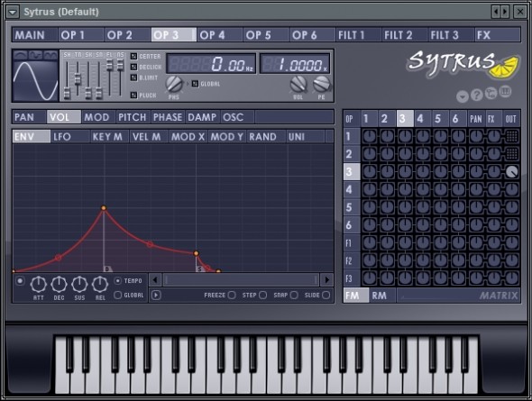Select the third waveform preset shape icon
The width and height of the screenshot is (532, 401).
(x=50, y=55)
